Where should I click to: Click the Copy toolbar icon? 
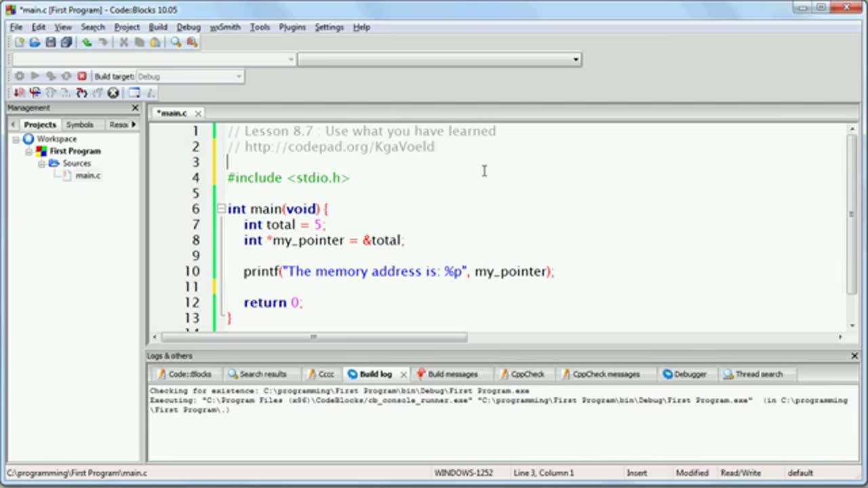139,42
